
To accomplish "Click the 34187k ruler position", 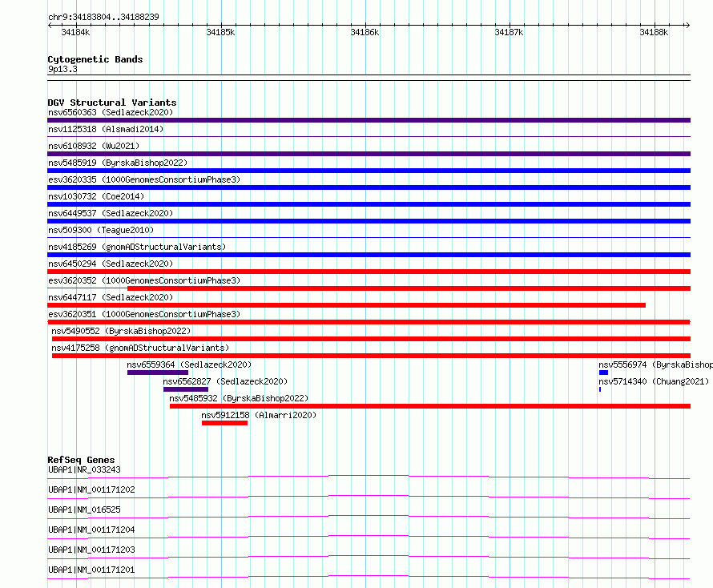I will click(x=509, y=32).
